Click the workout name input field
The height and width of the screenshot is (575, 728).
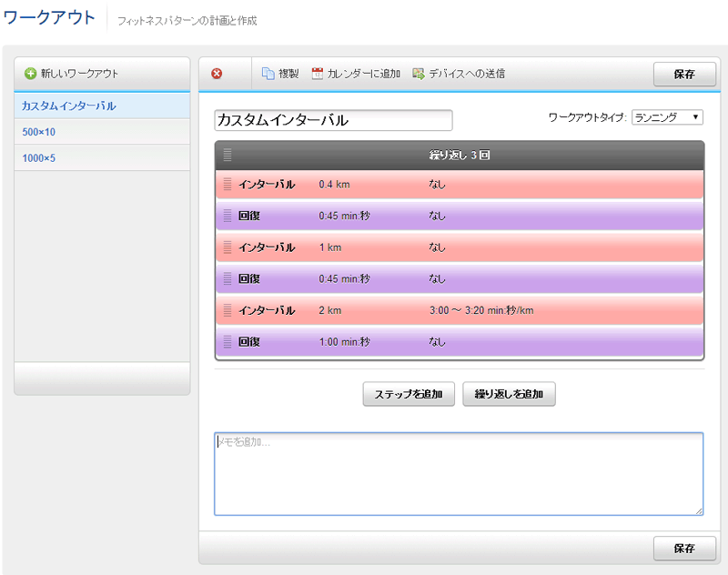pos(333,120)
